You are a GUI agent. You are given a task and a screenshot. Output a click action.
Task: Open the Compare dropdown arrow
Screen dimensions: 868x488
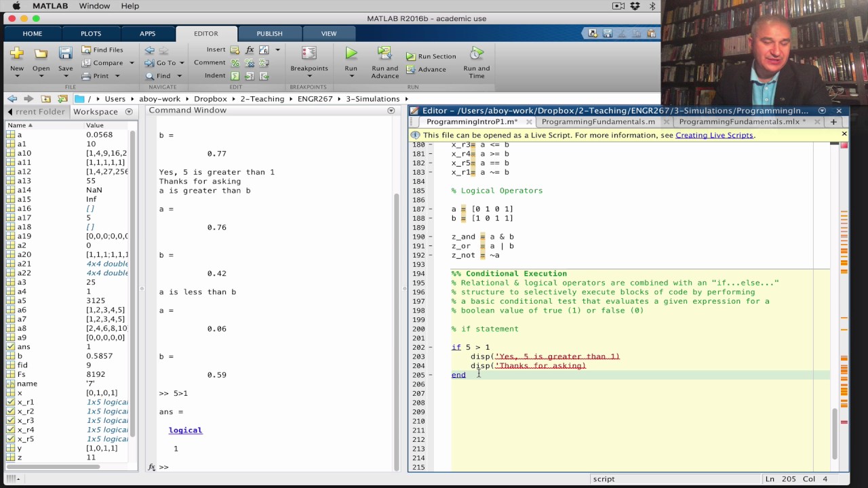[132, 63]
